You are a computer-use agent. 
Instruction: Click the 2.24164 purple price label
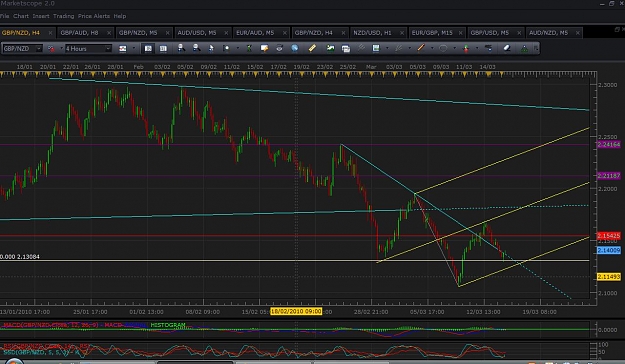(x=609, y=144)
